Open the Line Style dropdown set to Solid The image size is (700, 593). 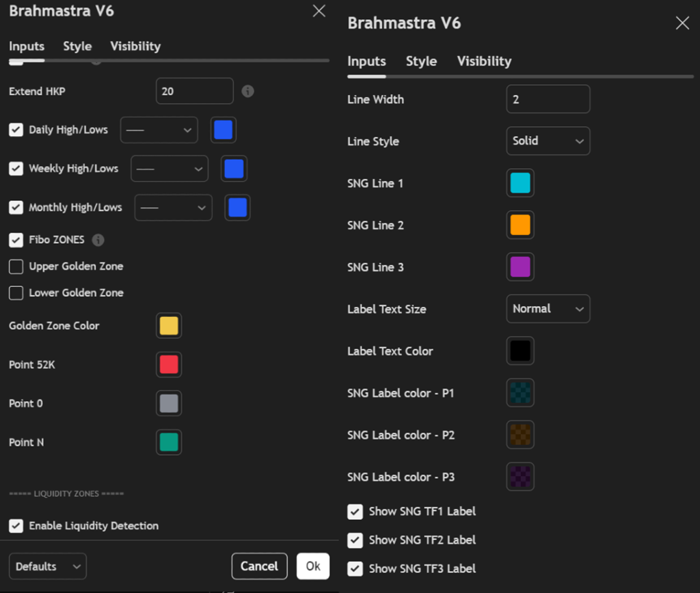pyautogui.click(x=548, y=141)
